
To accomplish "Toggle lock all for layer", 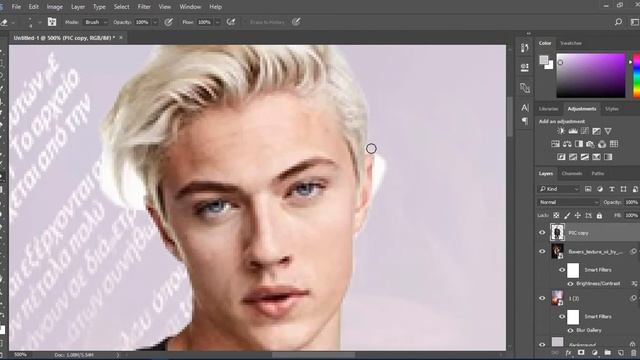I will click(x=599, y=215).
